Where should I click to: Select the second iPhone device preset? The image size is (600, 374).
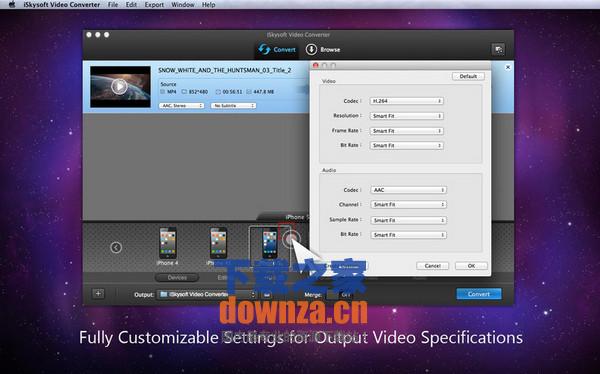pyautogui.click(x=218, y=245)
